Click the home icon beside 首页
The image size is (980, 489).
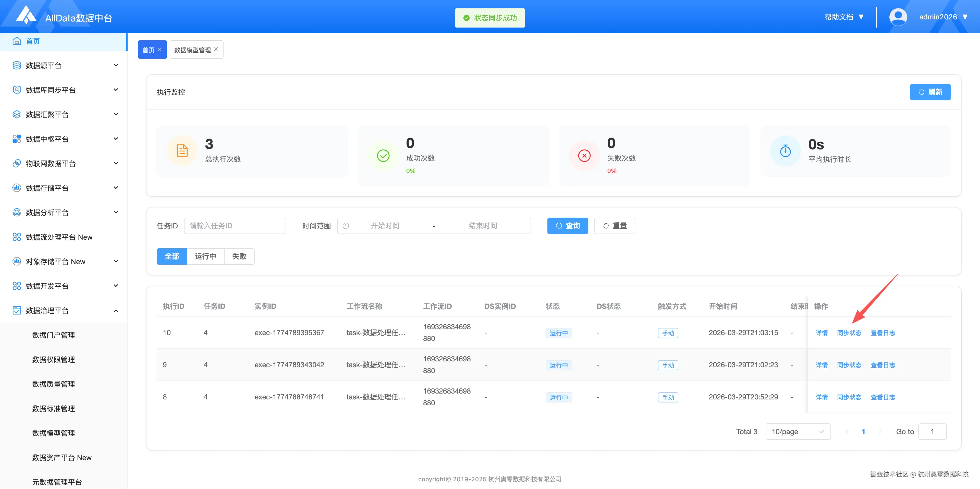pyautogui.click(x=17, y=41)
